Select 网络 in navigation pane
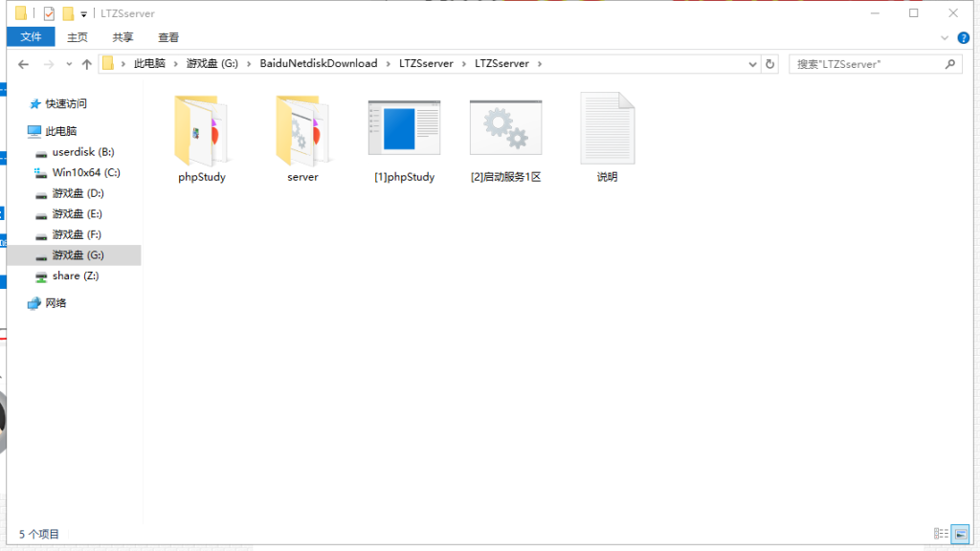 tap(55, 303)
